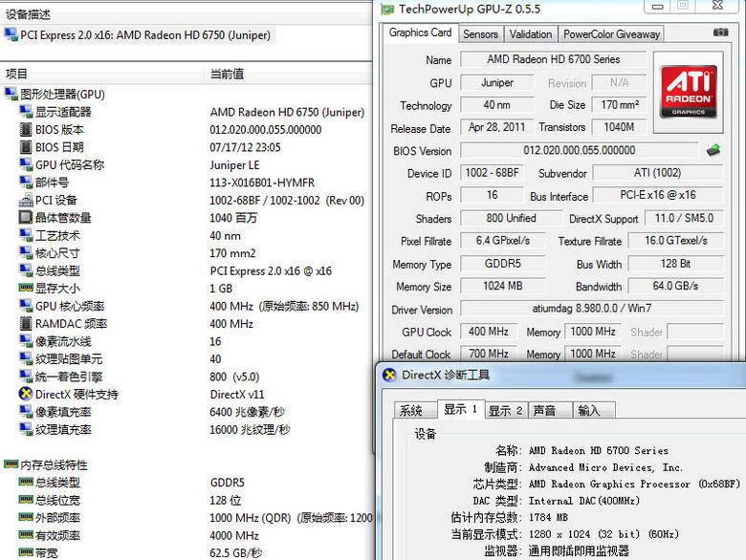Select the PCI Express 2.0 x16 device entry
Image resolution: width=746 pixels, height=560 pixels.
point(138,35)
